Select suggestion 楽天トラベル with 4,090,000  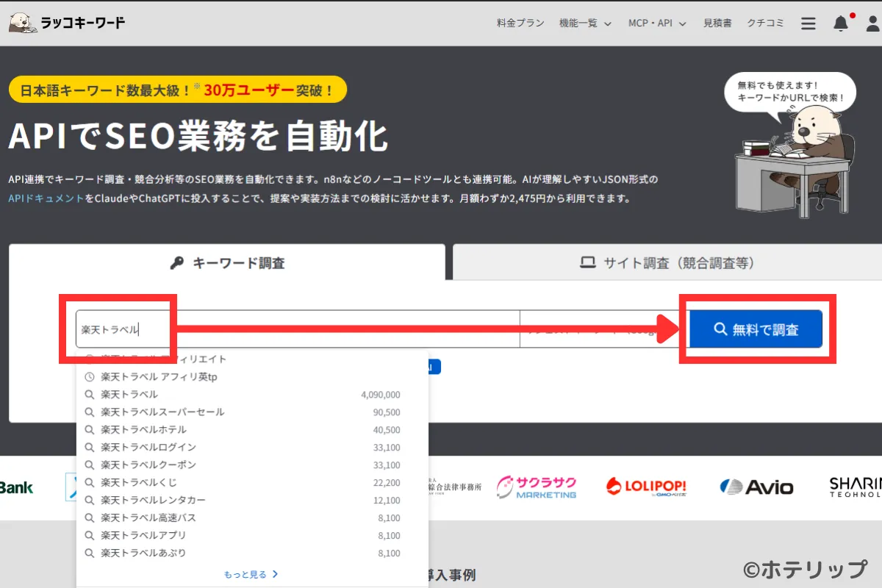pos(252,395)
